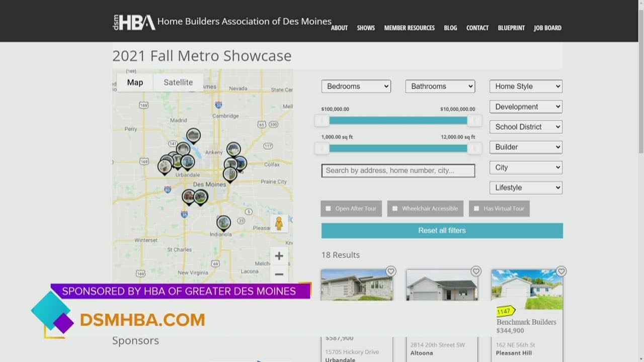This screenshot has width=644, height=362.
Task: Open the Bathrooms dropdown
Action: coord(440,86)
